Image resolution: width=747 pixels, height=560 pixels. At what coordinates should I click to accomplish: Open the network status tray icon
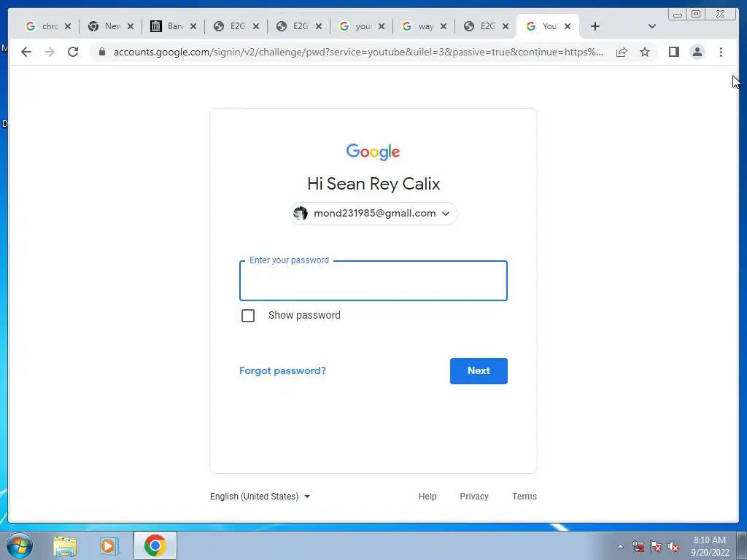tap(638, 546)
